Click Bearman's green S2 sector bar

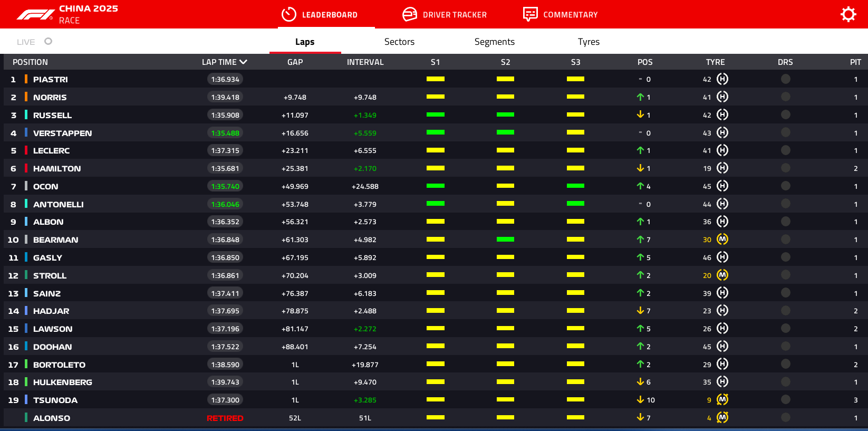505,240
